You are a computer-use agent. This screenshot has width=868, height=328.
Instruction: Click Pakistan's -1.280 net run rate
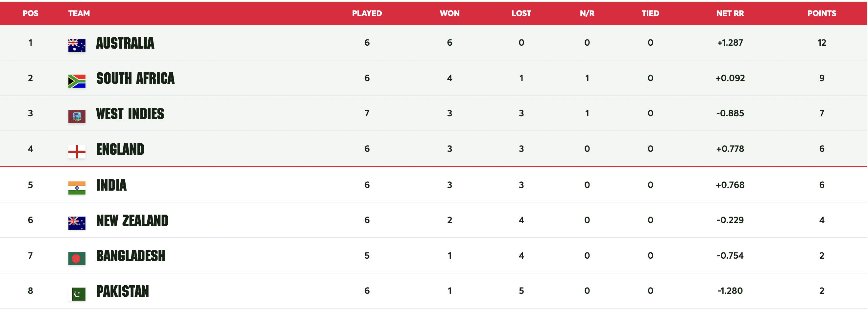coord(730,291)
